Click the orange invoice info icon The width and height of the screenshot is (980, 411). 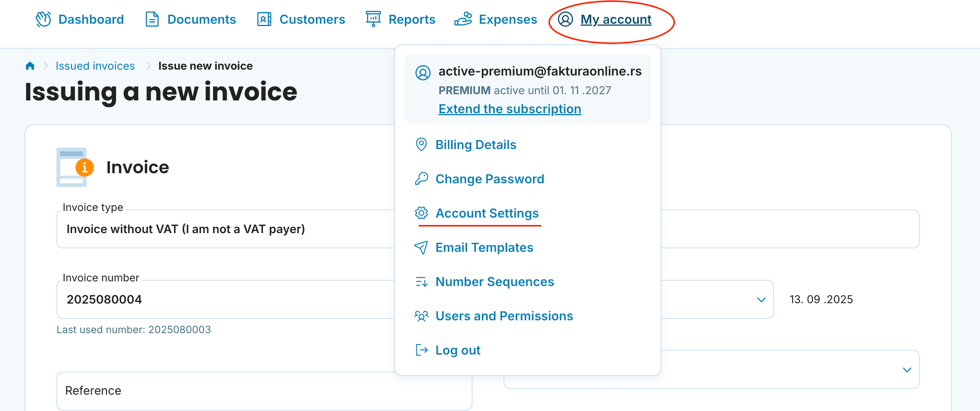85,168
